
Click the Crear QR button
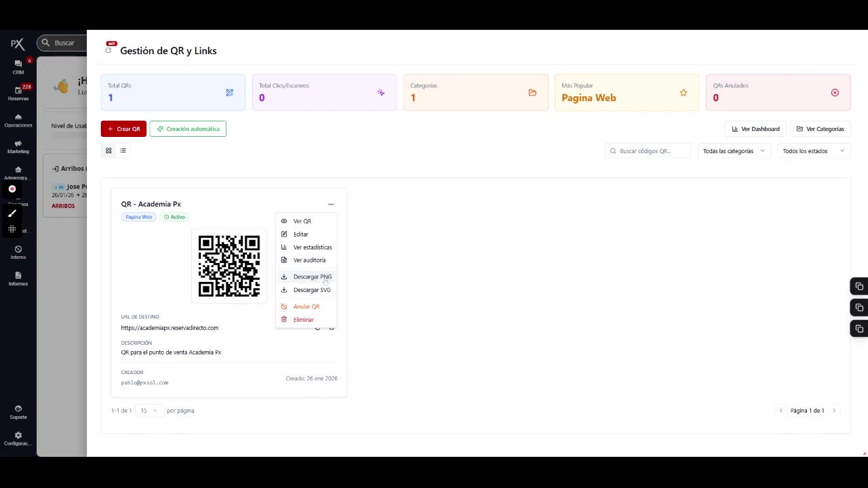123,129
